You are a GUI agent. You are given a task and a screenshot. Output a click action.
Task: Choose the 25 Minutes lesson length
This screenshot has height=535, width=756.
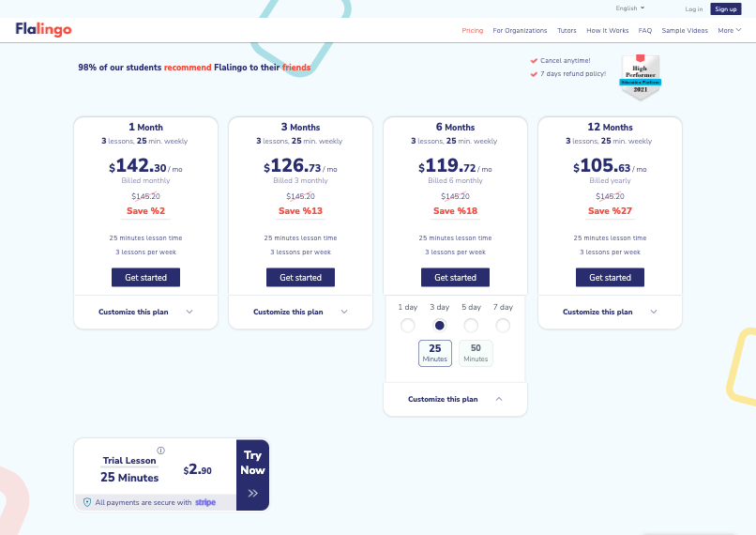pyautogui.click(x=435, y=353)
